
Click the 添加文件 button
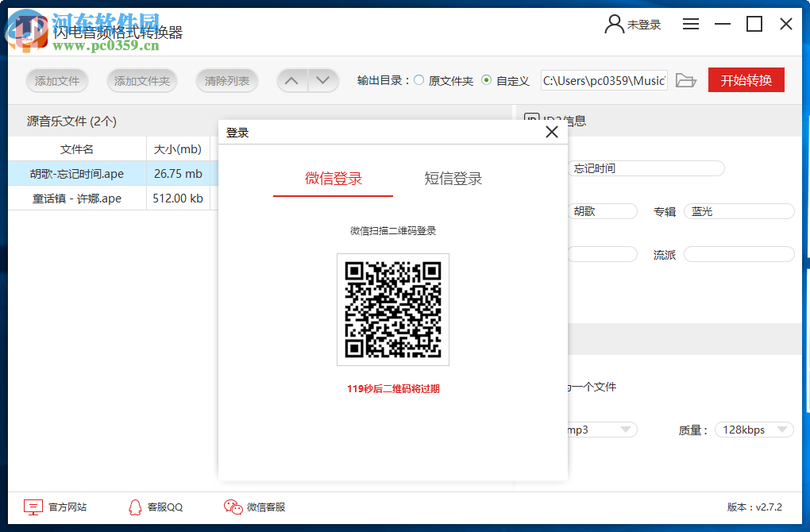(57, 80)
